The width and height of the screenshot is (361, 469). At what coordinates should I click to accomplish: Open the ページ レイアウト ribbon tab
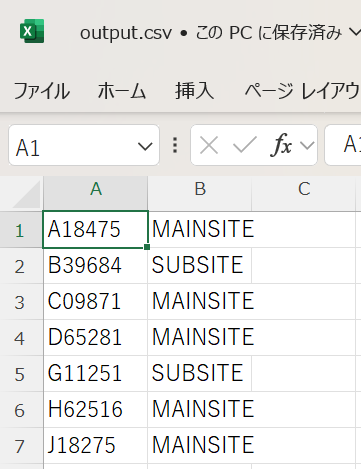(303, 91)
